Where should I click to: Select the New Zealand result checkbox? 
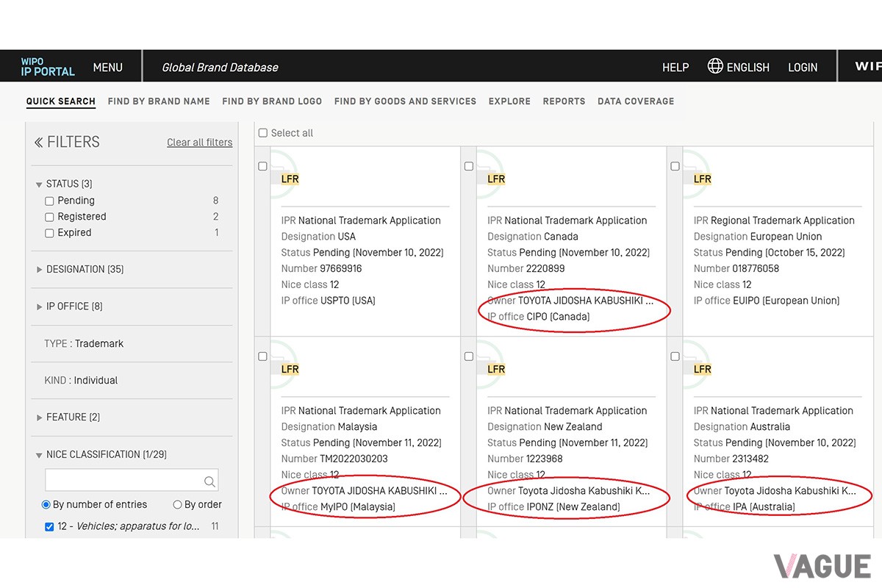(469, 356)
